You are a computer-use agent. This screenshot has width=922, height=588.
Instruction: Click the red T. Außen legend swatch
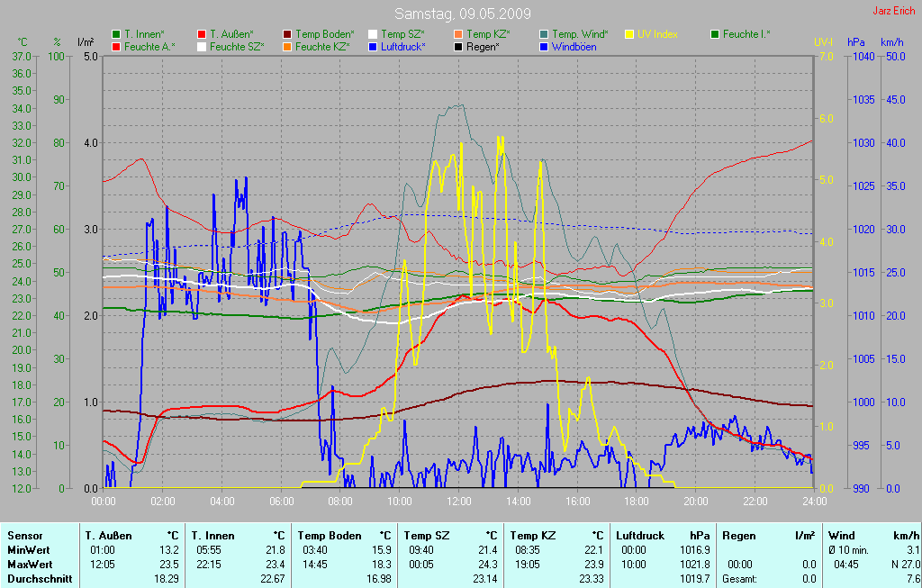click(x=202, y=34)
